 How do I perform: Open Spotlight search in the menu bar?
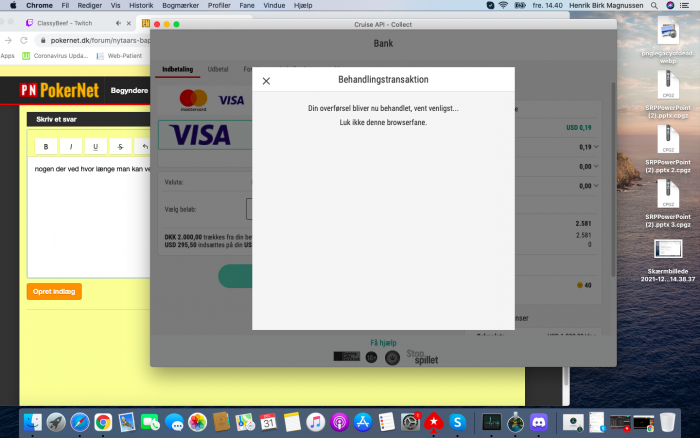tap(654, 5)
